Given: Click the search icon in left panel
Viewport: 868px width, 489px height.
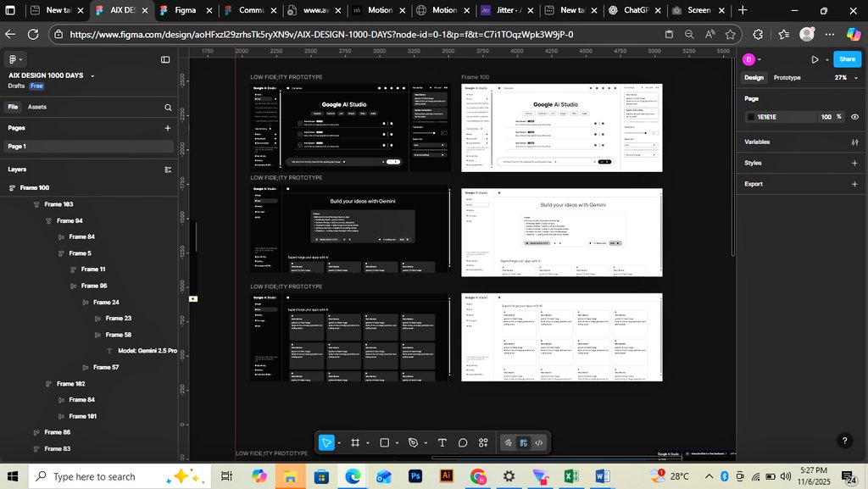Looking at the screenshot, I should 168,108.
